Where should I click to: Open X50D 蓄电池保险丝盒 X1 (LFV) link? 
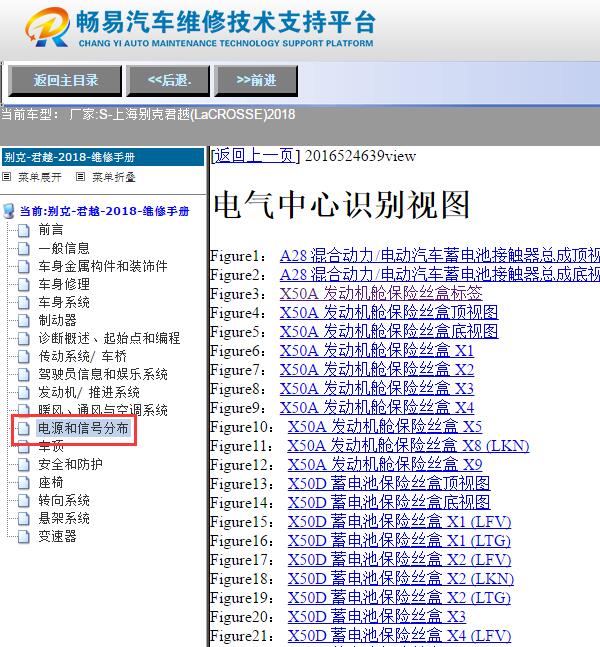[x=399, y=522]
